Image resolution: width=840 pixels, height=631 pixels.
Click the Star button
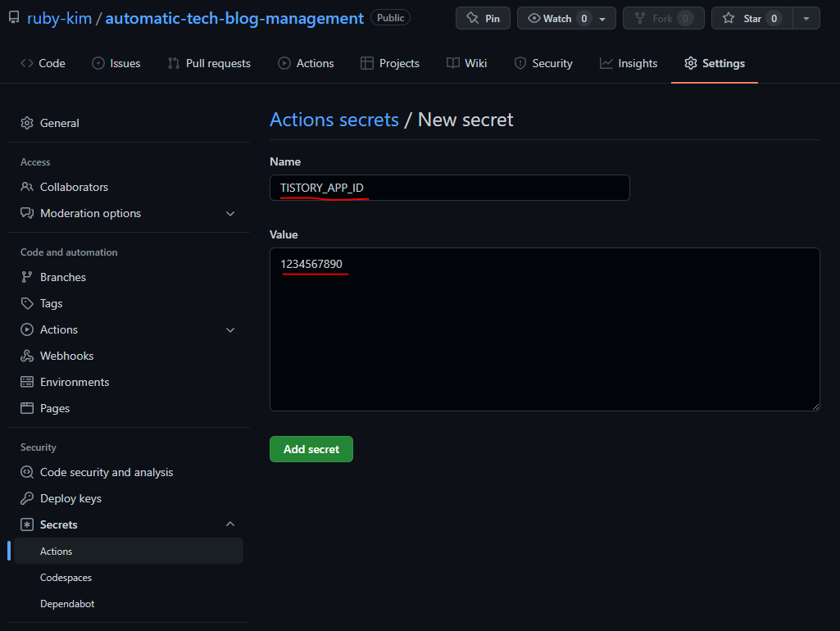[752, 18]
